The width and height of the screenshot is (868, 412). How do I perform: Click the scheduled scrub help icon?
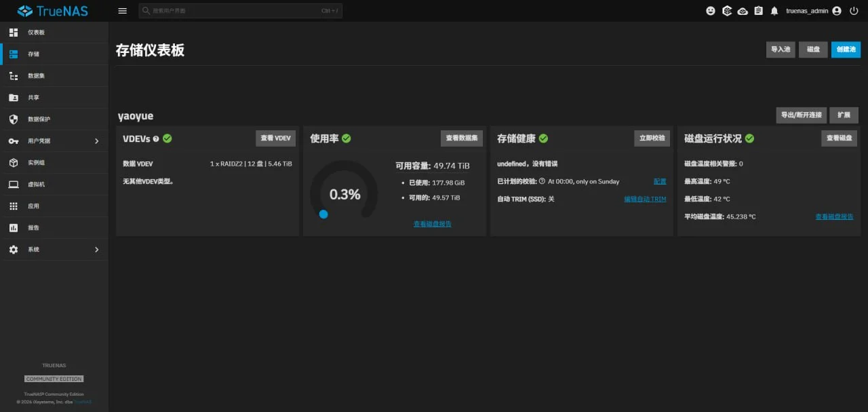[542, 181]
